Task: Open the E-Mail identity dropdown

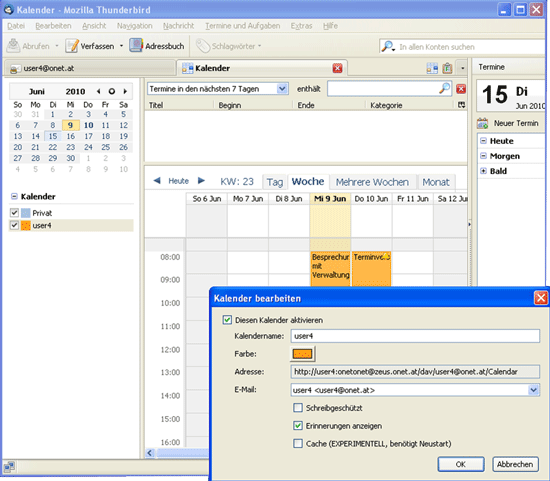Action: 533,390
